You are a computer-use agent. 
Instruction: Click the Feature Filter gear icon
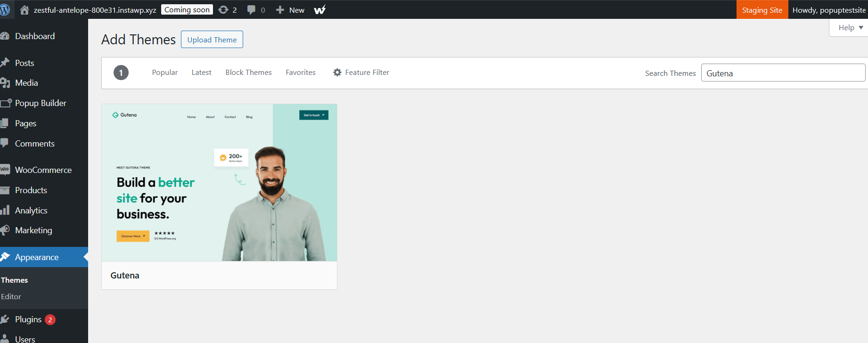[x=337, y=73]
